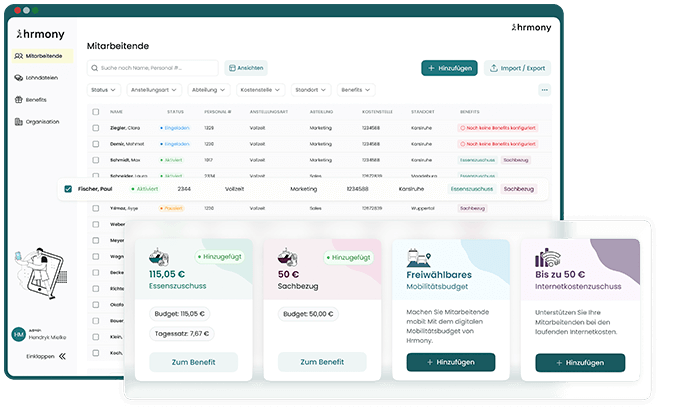Click the Organisation building icon
The image size is (674, 417).
point(18,122)
